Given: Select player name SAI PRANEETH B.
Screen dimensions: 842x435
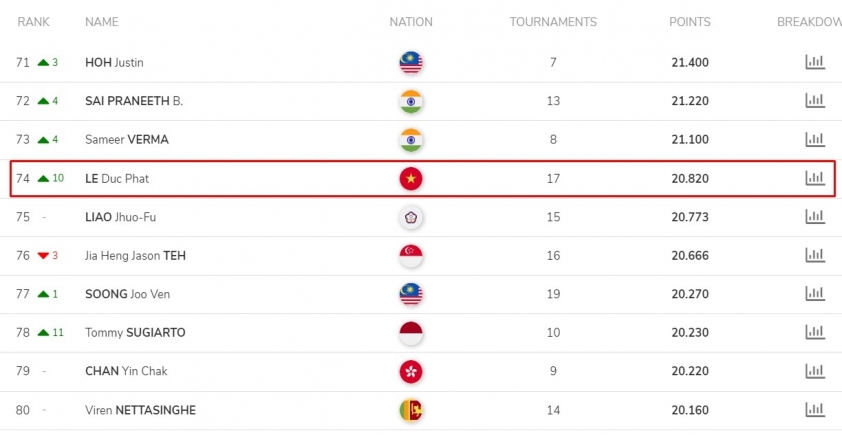Looking at the screenshot, I should [134, 101].
